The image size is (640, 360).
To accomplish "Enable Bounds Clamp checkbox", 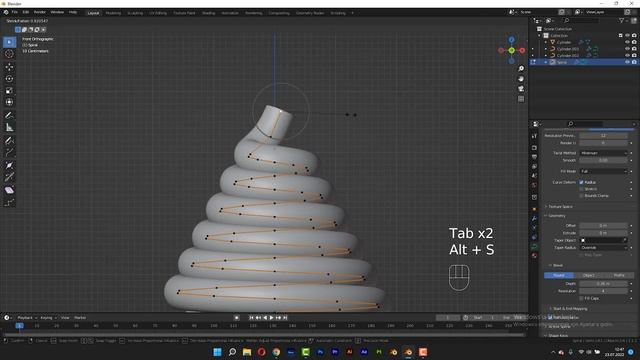I will pyautogui.click(x=581, y=196).
